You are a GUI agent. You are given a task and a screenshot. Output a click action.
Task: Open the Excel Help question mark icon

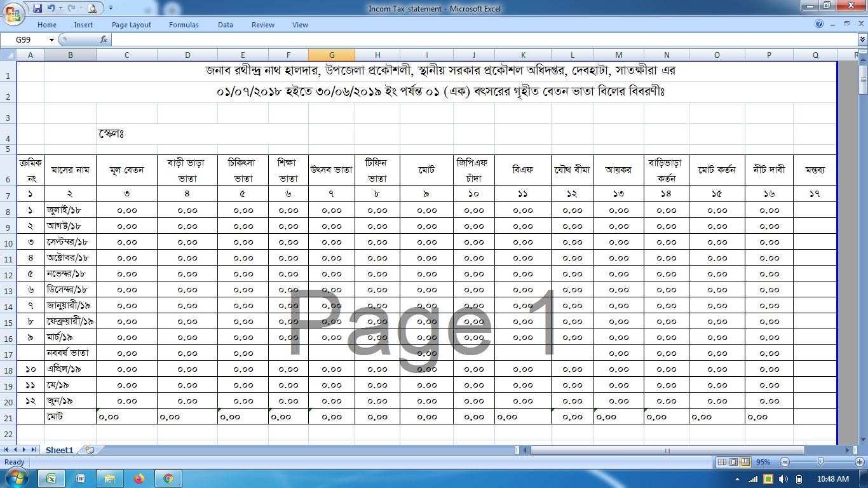[819, 24]
